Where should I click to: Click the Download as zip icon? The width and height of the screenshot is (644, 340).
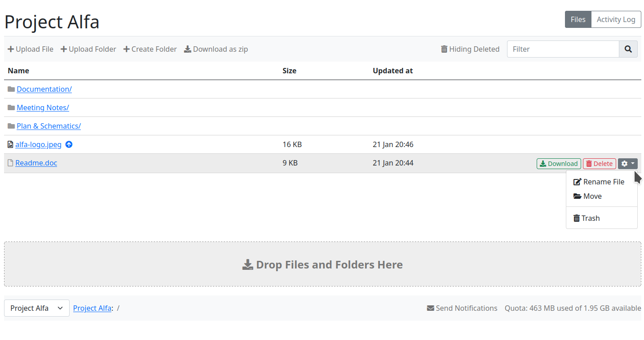(x=187, y=49)
